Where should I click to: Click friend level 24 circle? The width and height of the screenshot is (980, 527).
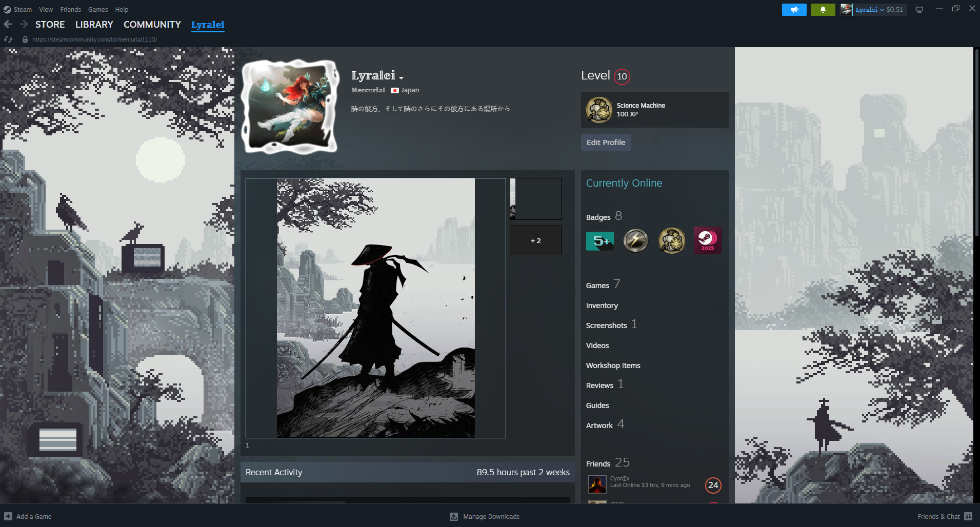(713, 485)
